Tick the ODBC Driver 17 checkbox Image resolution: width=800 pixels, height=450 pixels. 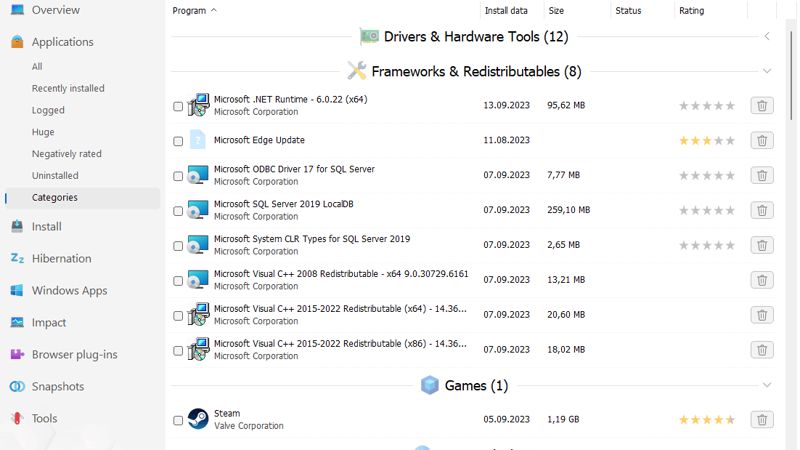178,176
